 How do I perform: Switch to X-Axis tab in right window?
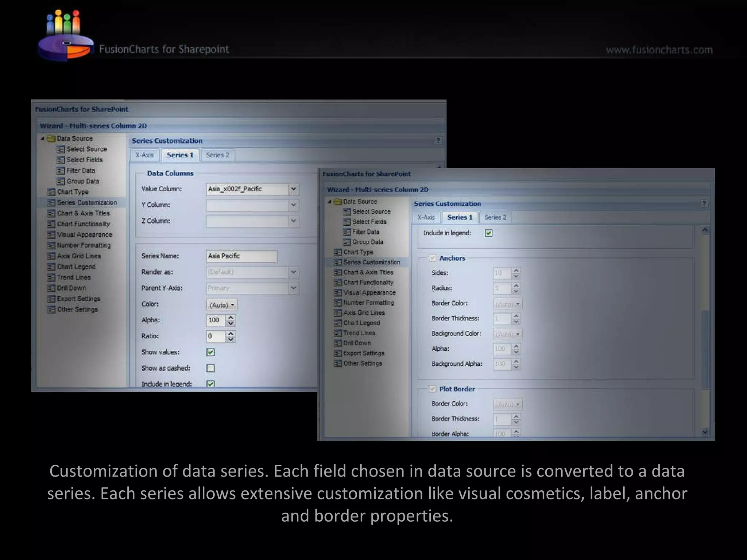click(426, 217)
